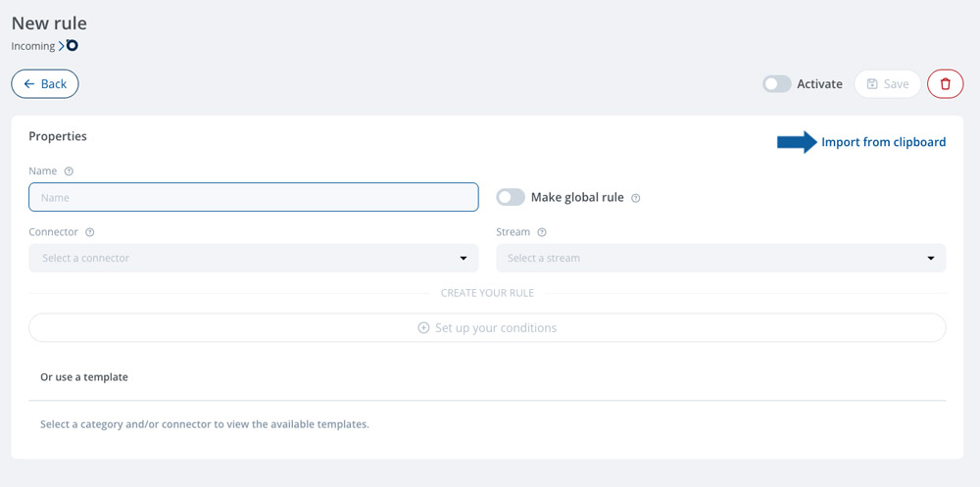
Task: Click Set up your conditions button
Action: [487, 327]
